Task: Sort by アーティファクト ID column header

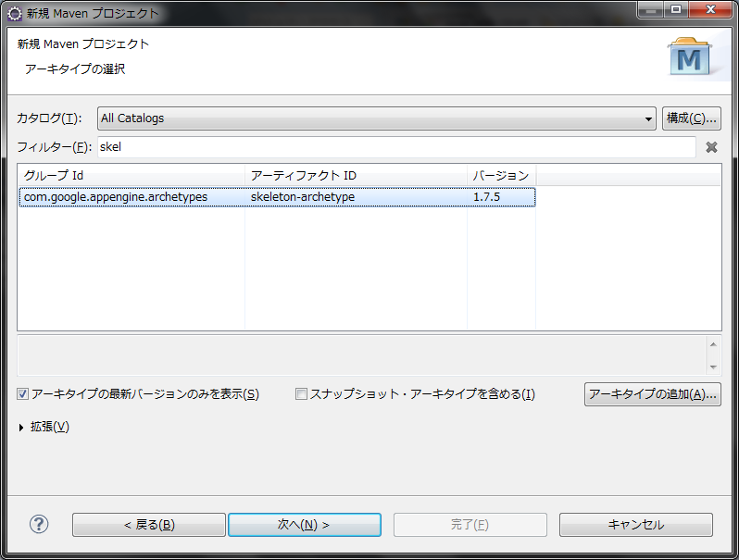Action: coord(356,176)
